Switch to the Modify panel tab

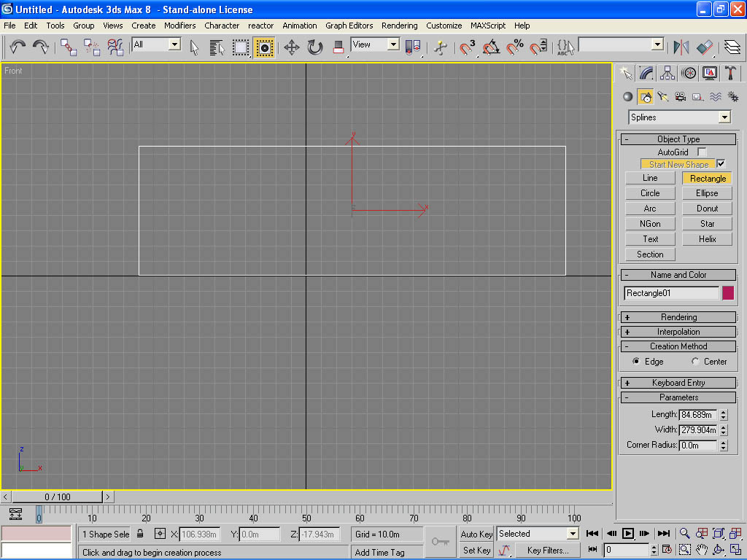coord(646,73)
